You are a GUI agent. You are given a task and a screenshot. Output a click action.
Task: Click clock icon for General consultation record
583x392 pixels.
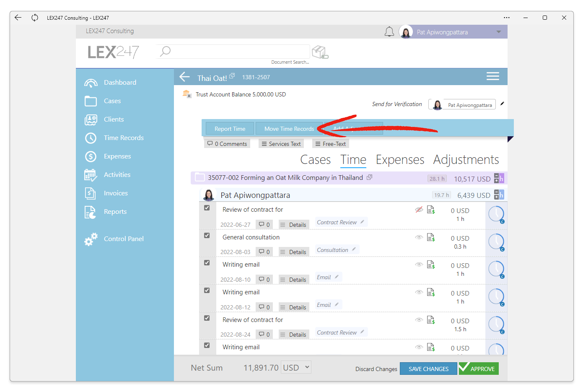[496, 241]
